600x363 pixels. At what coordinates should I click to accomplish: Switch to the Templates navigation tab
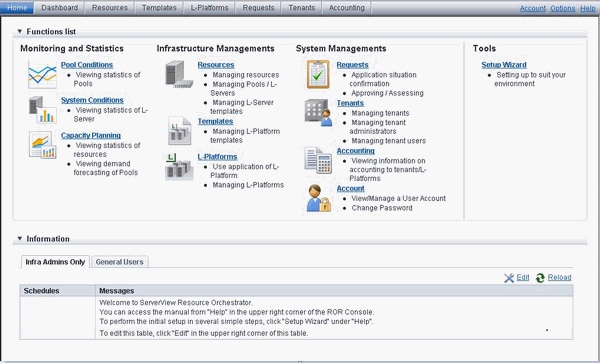(x=159, y=8)
